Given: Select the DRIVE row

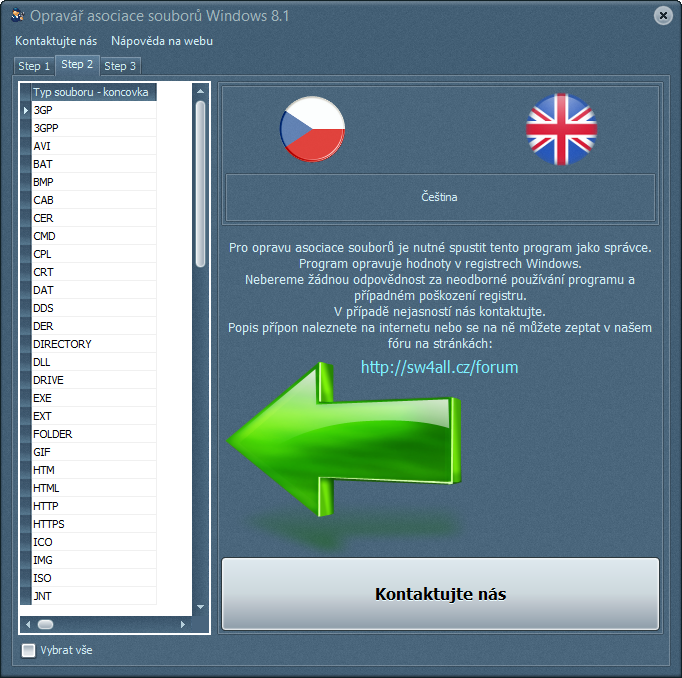Looking at the screenshot, I should pyautogui.click(x=94, y=380).
